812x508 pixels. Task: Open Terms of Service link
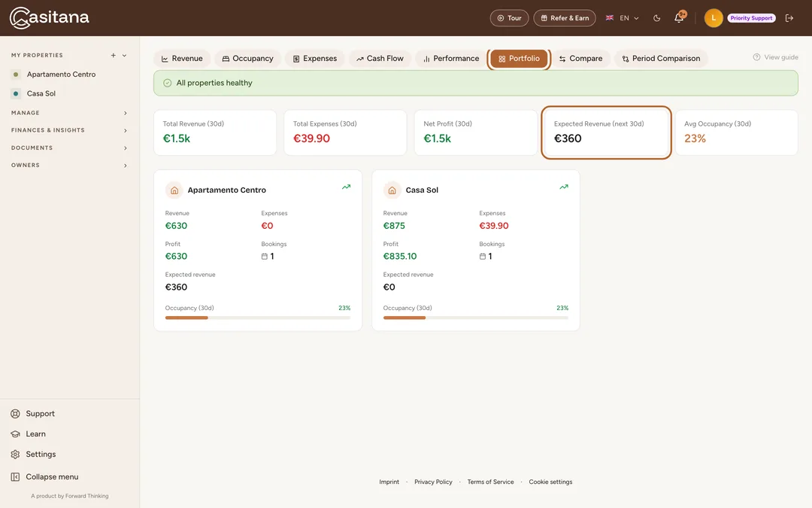pos(490,482)
